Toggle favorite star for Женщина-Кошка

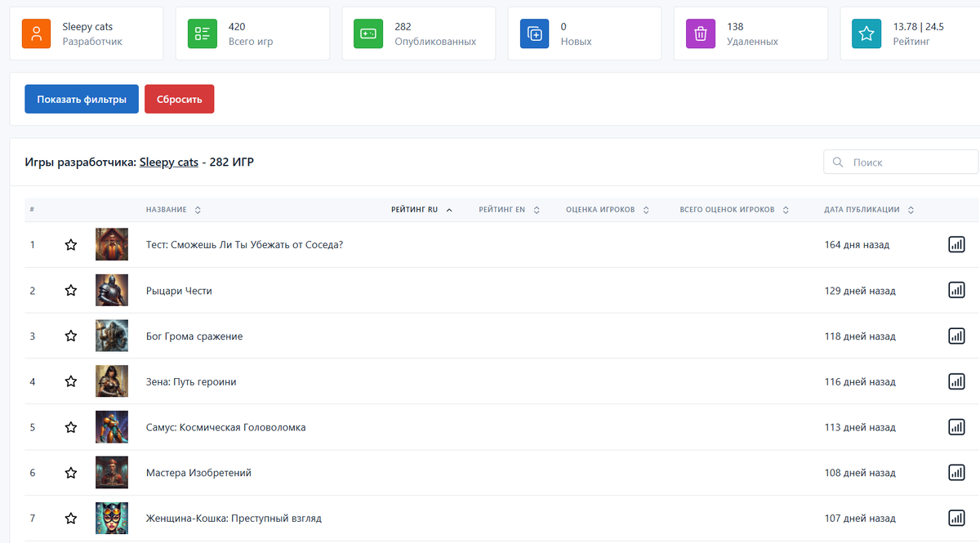pyautogui.click(x=71, y=518)
